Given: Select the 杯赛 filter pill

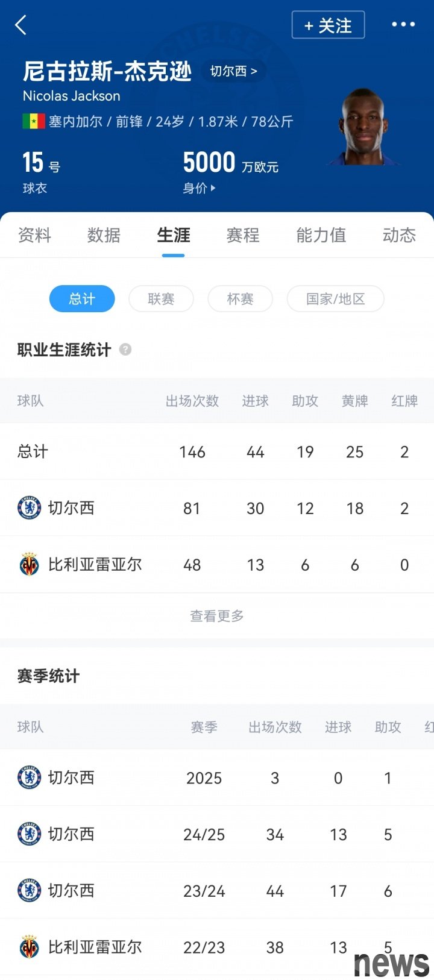Looking at the screenshot, I should click(x=240, y=299).
